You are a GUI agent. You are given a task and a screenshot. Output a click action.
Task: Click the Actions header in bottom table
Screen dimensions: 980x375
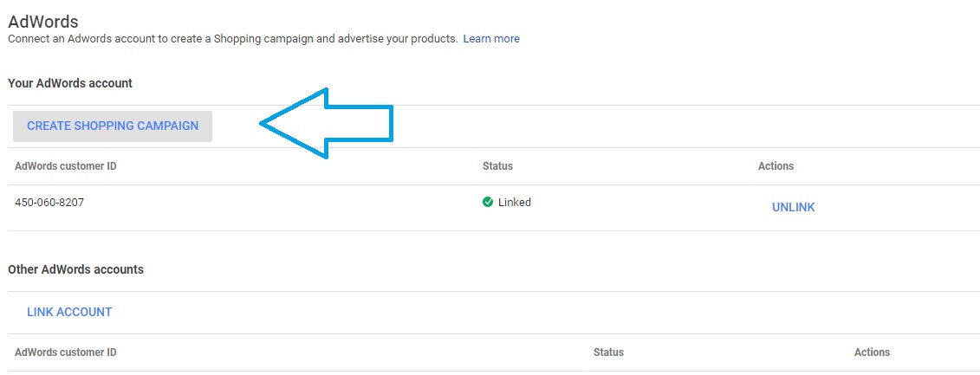(872, 352)
